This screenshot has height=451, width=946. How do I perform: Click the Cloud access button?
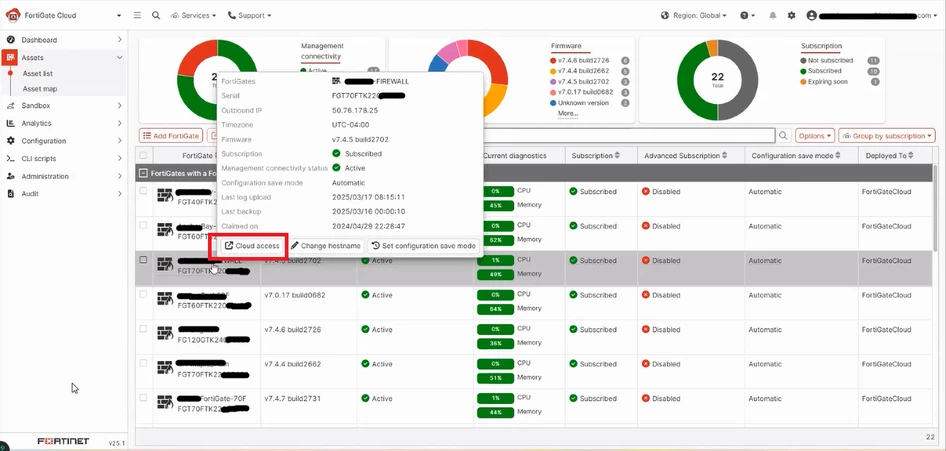252,246
